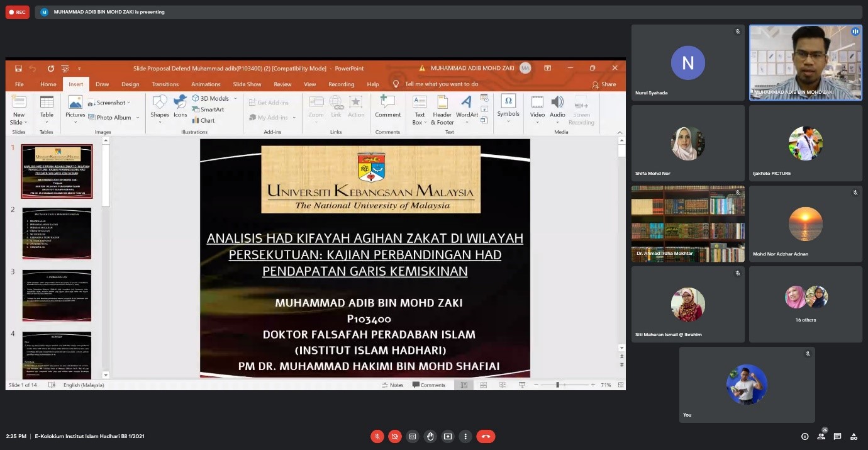
Task: Open More options three-dot menu
Action: pos(465,436)
